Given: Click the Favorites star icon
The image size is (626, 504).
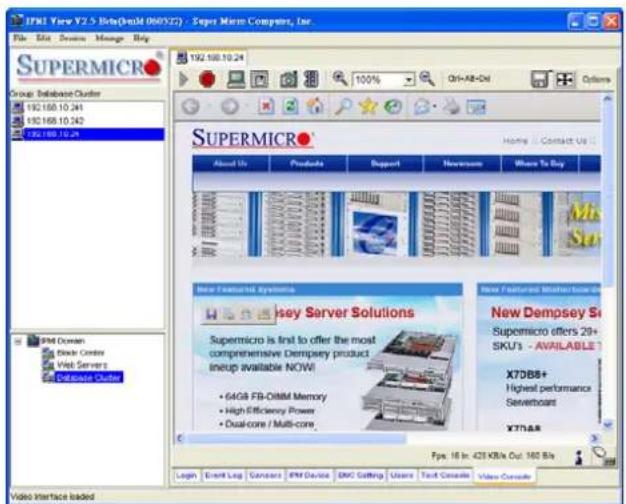Looking at the screenshot, I should [x=368, y=107].
